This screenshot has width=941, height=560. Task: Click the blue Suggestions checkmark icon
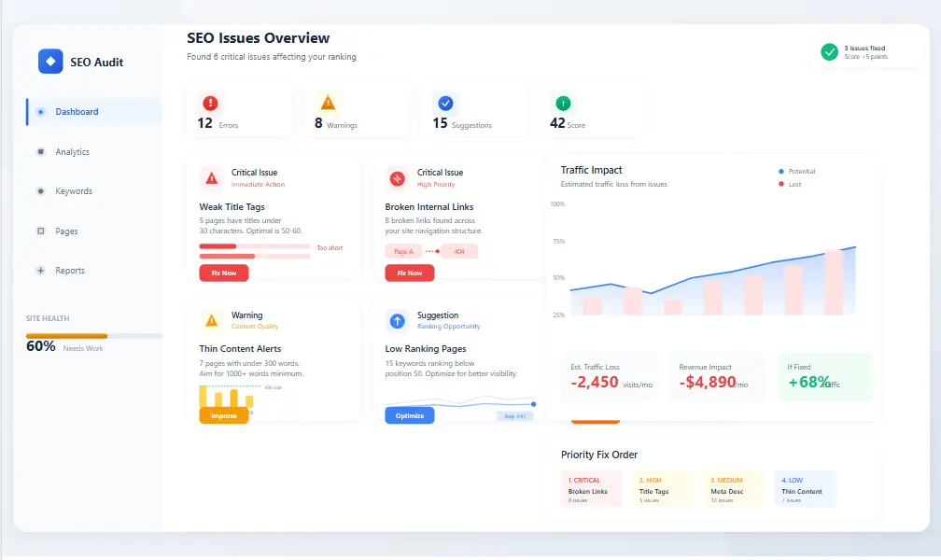pyautogui.click(x=445, y=105)
